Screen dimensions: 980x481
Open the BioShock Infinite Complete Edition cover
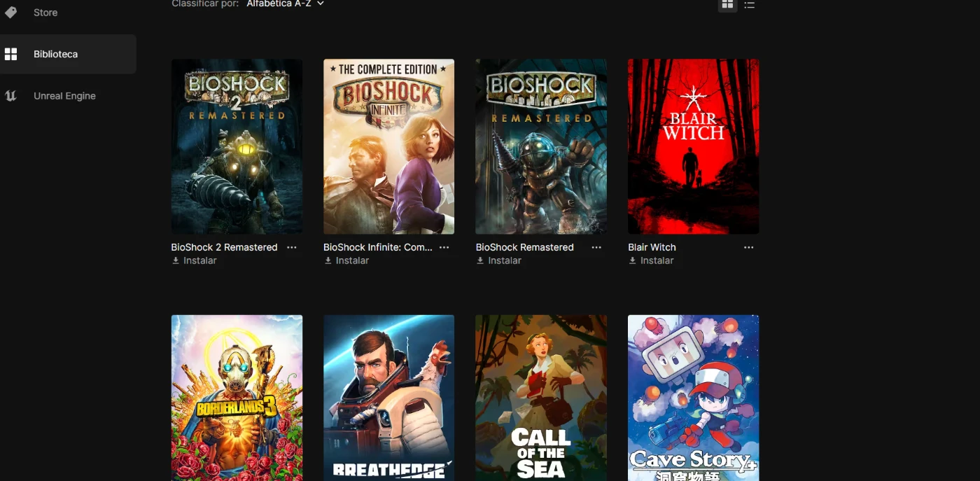point(388,146)
